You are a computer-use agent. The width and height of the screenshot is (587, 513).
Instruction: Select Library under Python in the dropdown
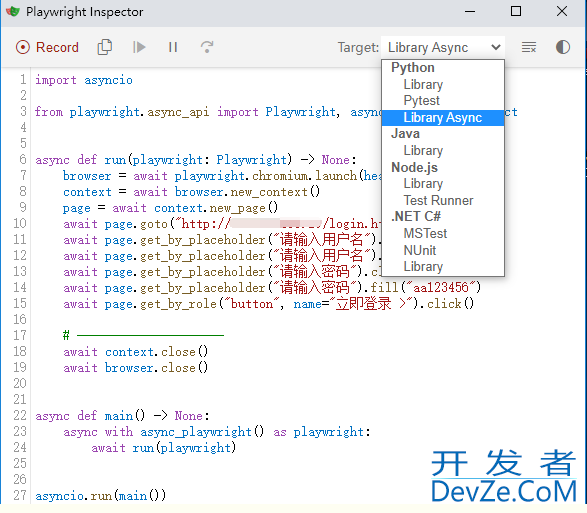point(423,85)
